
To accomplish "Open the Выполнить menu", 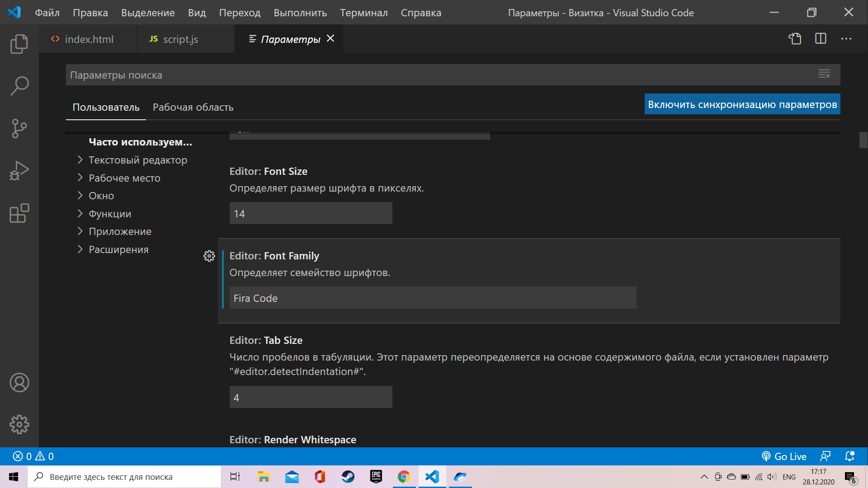I will pos(300,13).
